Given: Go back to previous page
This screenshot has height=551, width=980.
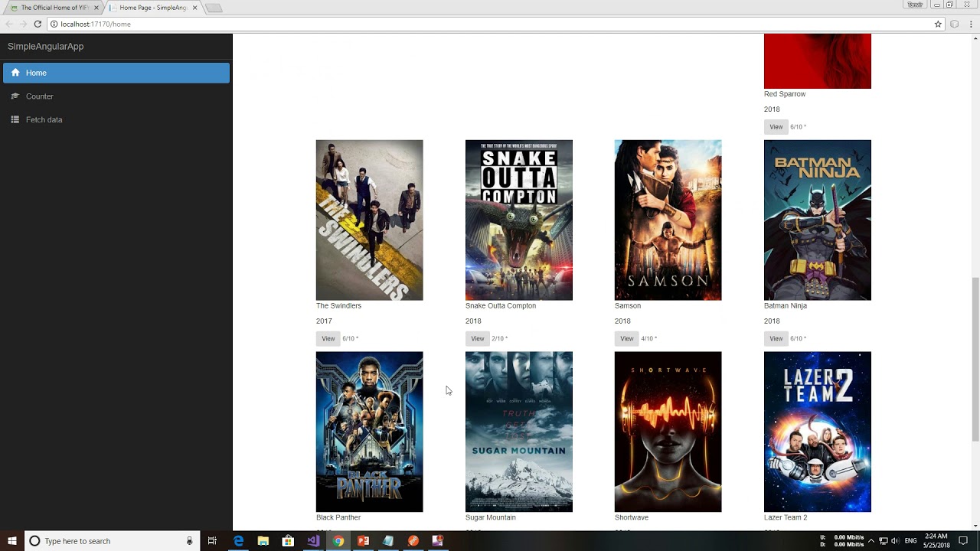Looking at the screenshot, I should coord(9,24).
